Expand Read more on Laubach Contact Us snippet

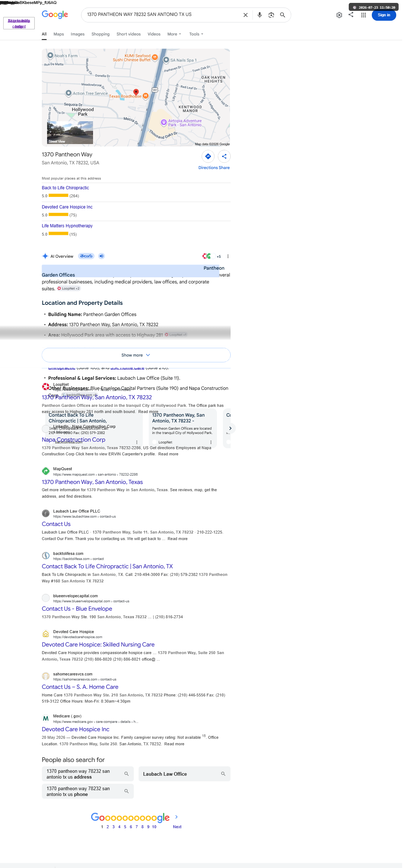[x=177, y=539]
